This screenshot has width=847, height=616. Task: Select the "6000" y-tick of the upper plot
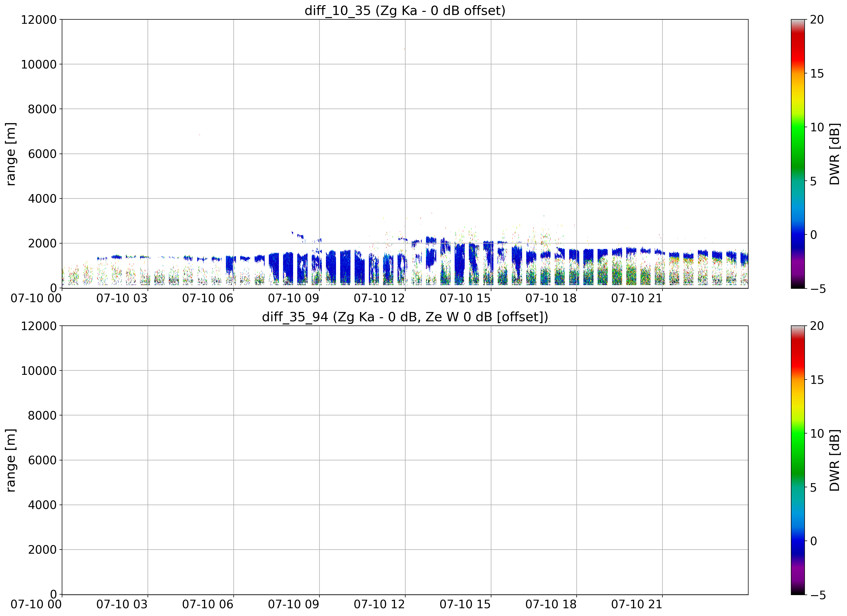(x=42, y=154)
